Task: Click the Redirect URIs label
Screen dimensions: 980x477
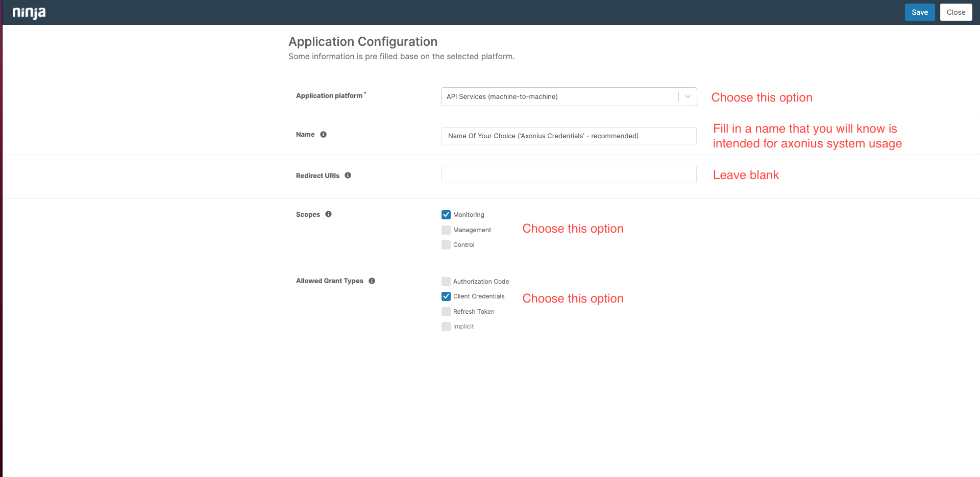Action: 317,175
